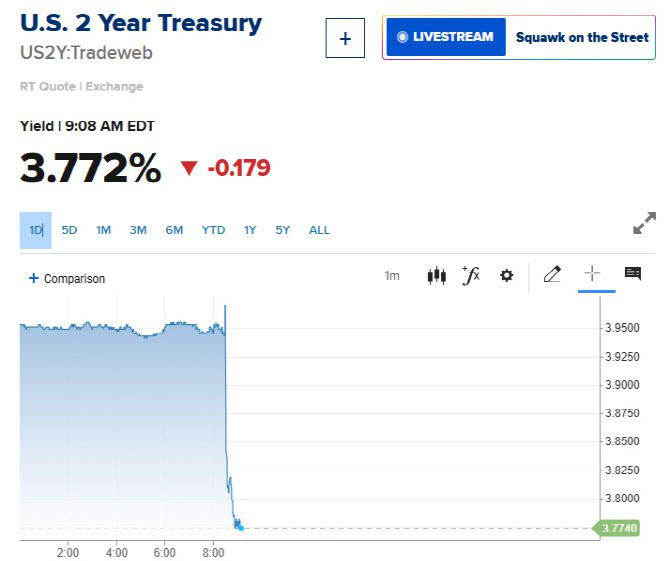Open the Squawk on the Street link
Image resolution: width=670 pixels, height=561 pixels.
pyautogui.click(x=582, y=37)
